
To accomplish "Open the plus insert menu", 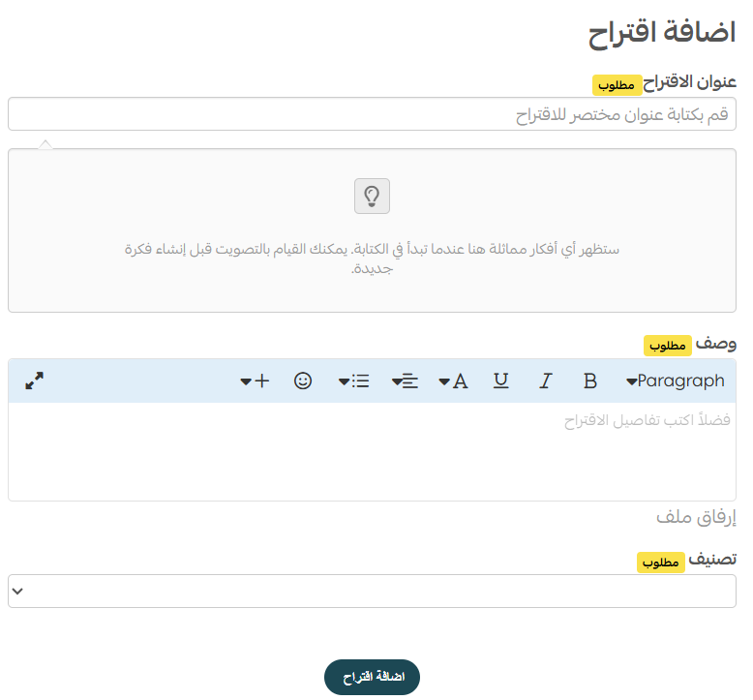I will 255,381.
